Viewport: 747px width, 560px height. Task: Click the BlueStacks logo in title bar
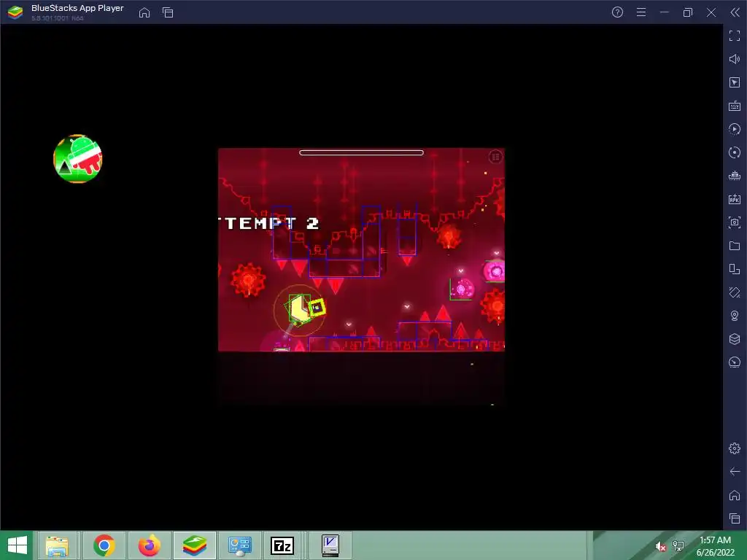point(15,12)
